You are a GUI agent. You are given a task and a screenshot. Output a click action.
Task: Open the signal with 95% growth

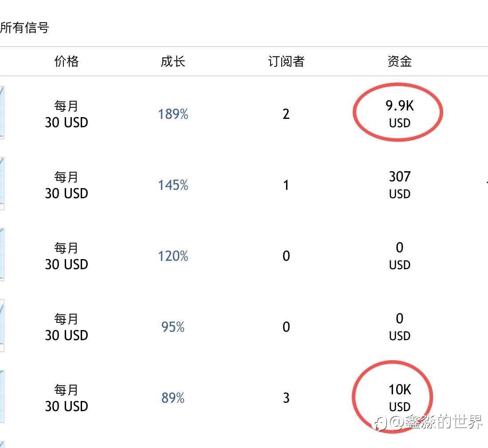173,327
